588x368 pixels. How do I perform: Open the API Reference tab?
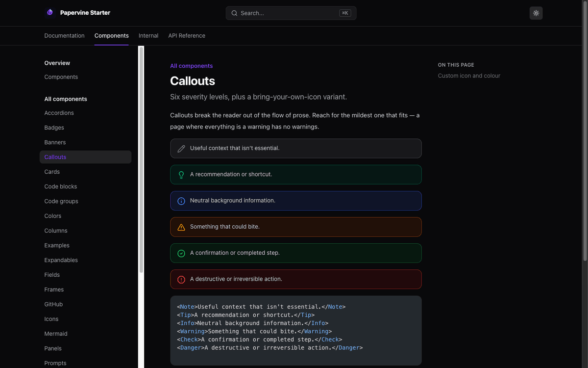pos(187,36)
